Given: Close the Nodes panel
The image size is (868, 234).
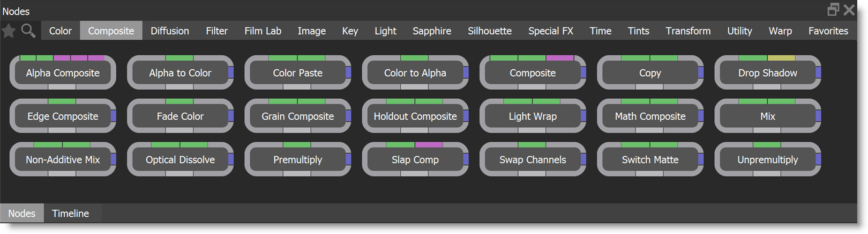Looking at the screenshot, I should tap(849, 10).
